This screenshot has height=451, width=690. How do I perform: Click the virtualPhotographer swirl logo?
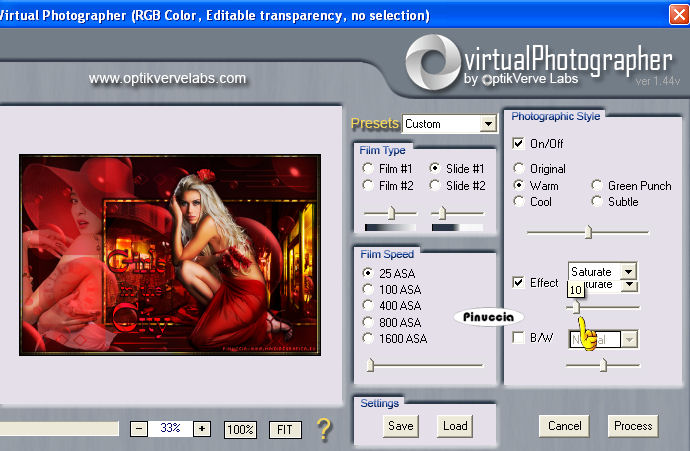433,62
